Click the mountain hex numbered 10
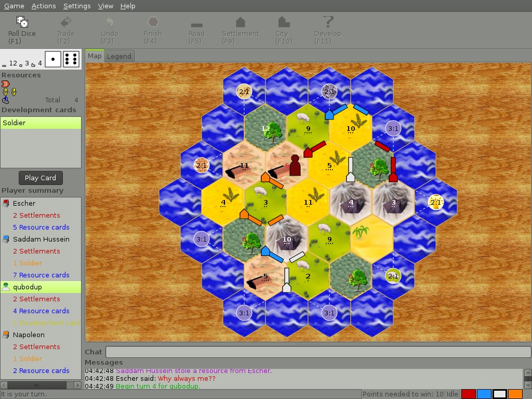This screenshot has height=399, width=532. click(287, 239)
